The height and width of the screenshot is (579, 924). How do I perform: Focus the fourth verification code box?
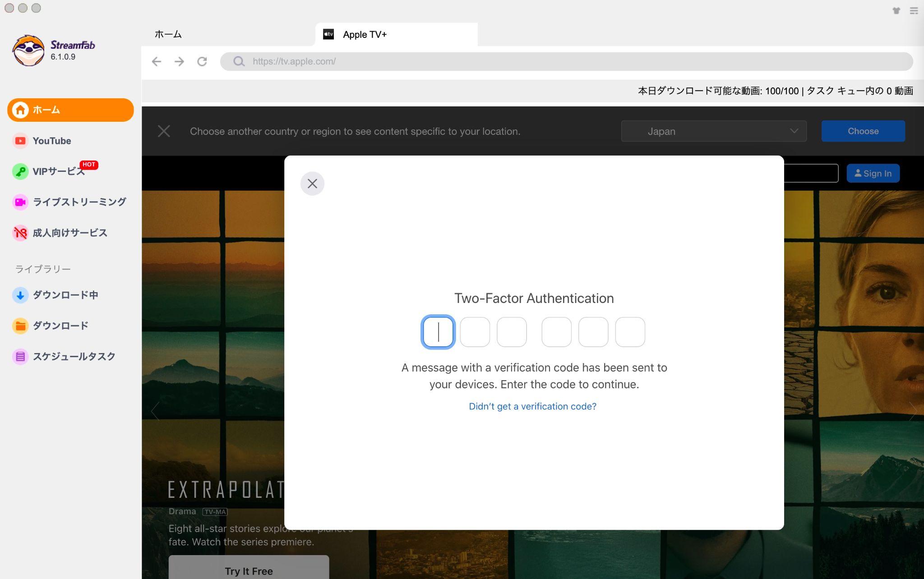click(556, 332)
